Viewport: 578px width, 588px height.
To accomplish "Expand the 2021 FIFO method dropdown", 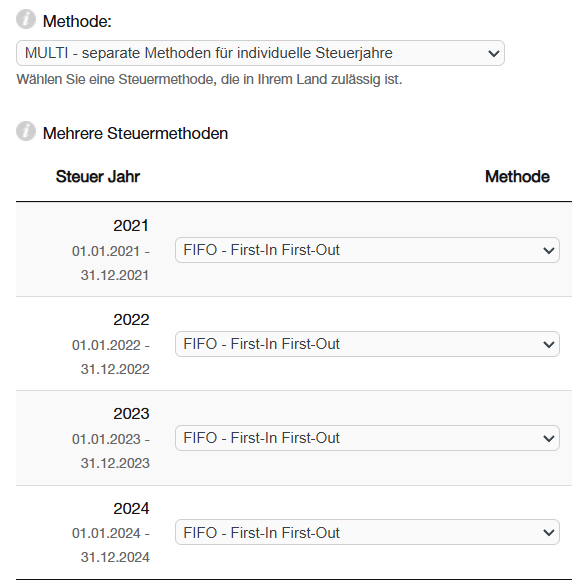I will tap(367, 250).
